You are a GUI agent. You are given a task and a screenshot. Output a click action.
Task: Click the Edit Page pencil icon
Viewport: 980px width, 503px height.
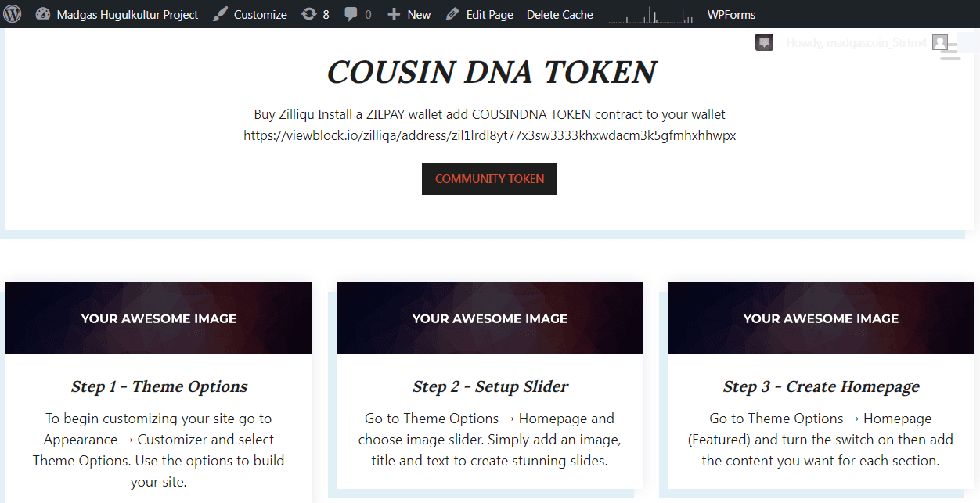pos(452,14)
